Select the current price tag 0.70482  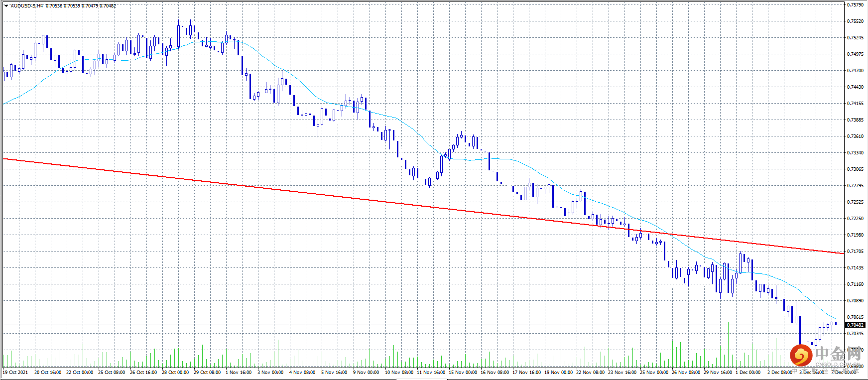[x=855, y=325]
